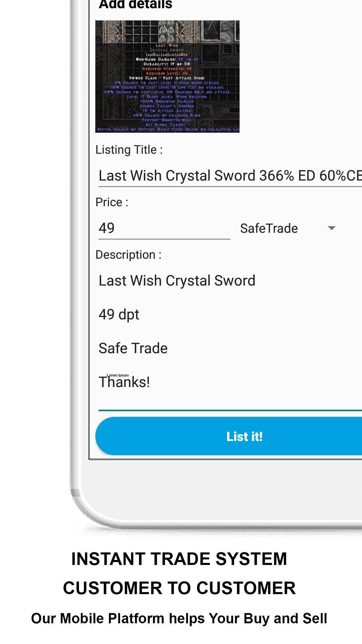Expand the dropdown arrow beside SafeTrade
Viewport: 362px width, 644px height.
click(x=331, y=228)
